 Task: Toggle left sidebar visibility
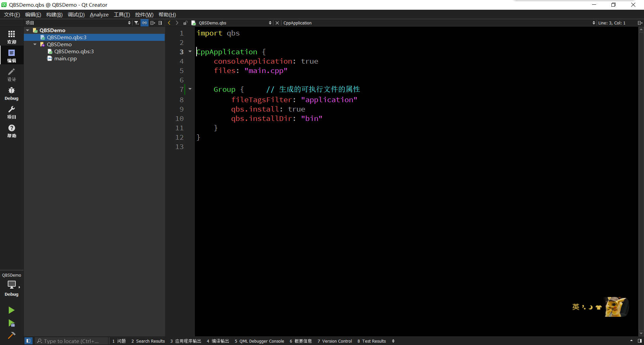29,341
